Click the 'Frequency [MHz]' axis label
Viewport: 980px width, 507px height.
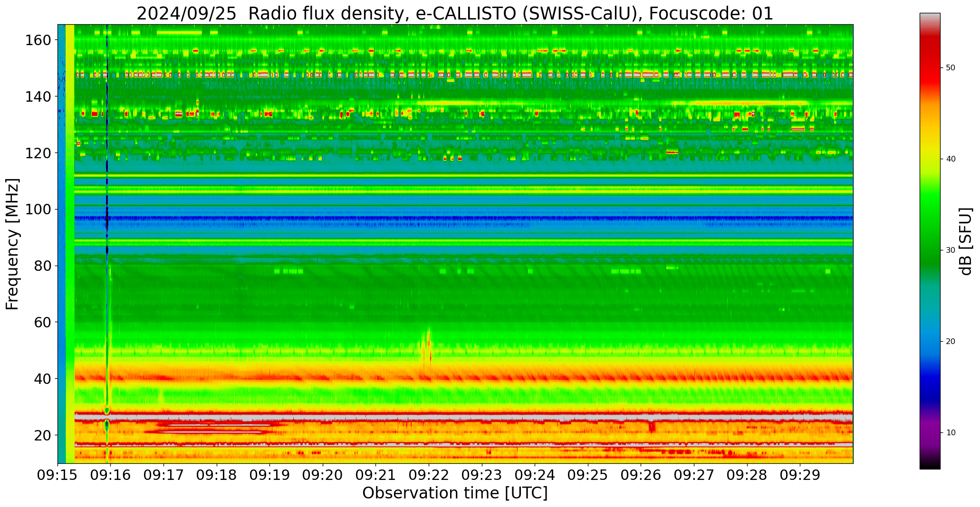point(13,244)
